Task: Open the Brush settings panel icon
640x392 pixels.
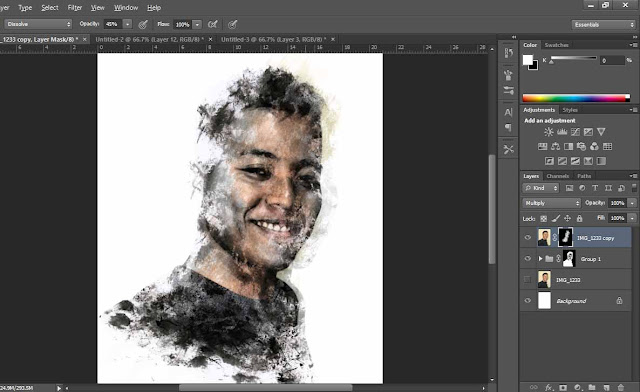Action: point(509,90)
